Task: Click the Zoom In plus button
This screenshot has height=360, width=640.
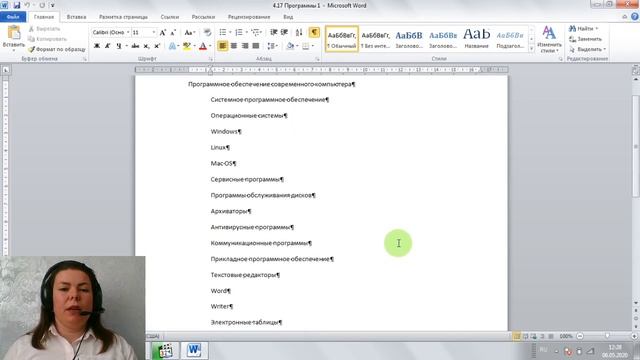Action: [634, 336]
